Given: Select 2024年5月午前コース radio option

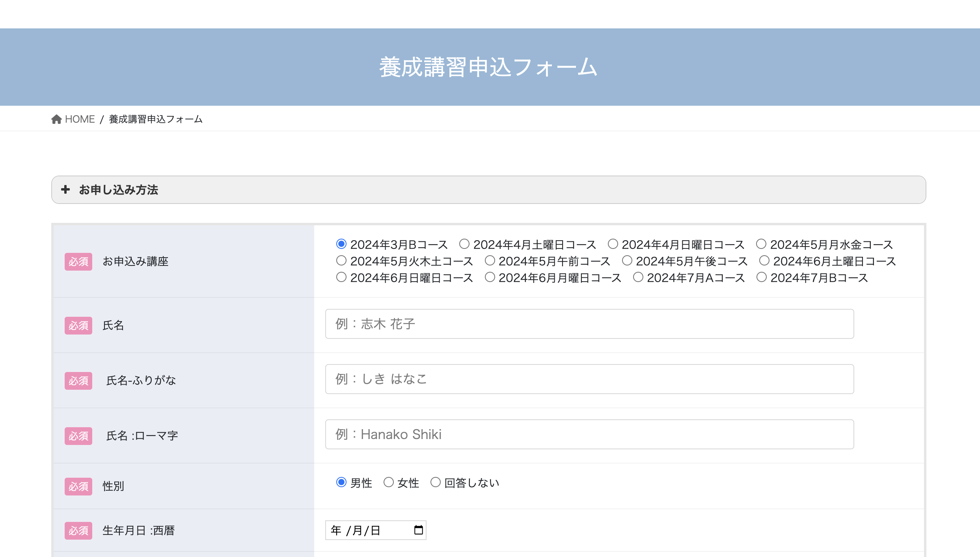Looking at the screenshot, I should pos(490,261).
